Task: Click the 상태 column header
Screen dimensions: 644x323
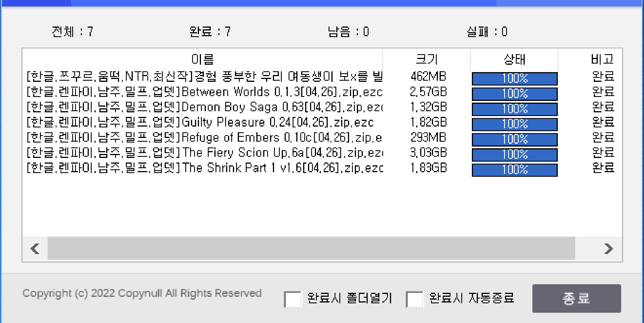Action: coord(514,59)
